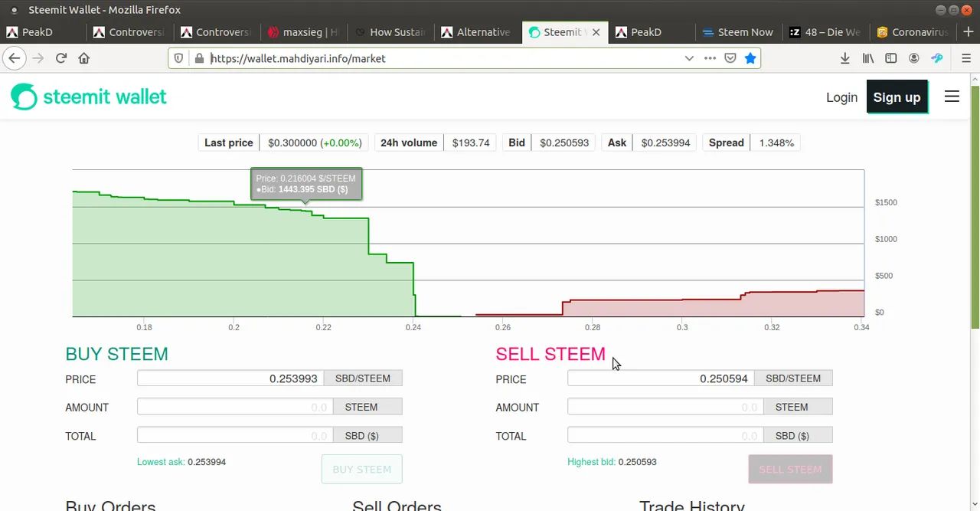Click the Sign up button
Viewport: 980px width, 511px height.
point(897,97)
